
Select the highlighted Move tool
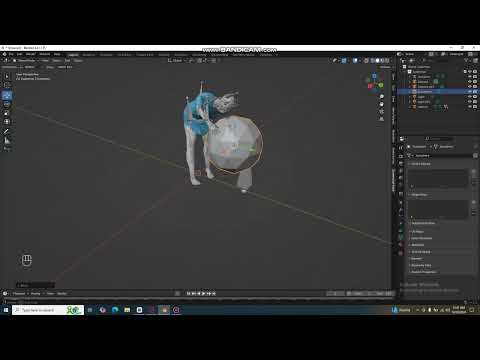click(x=7, y=95)
